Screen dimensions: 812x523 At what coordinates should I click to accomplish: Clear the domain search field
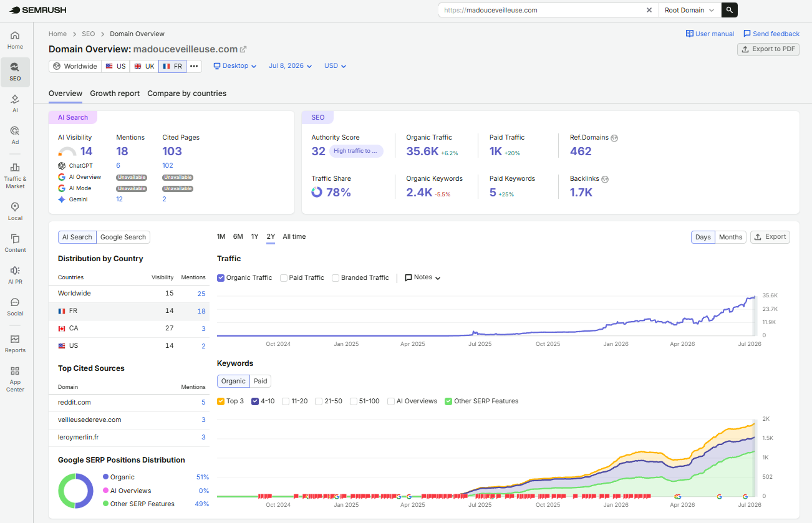649,10
